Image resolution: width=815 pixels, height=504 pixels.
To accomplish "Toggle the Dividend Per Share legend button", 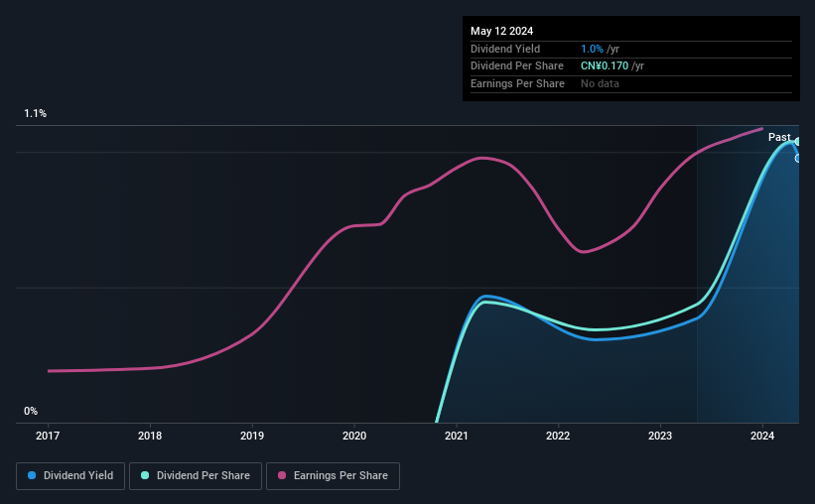I will coord(196,476).
